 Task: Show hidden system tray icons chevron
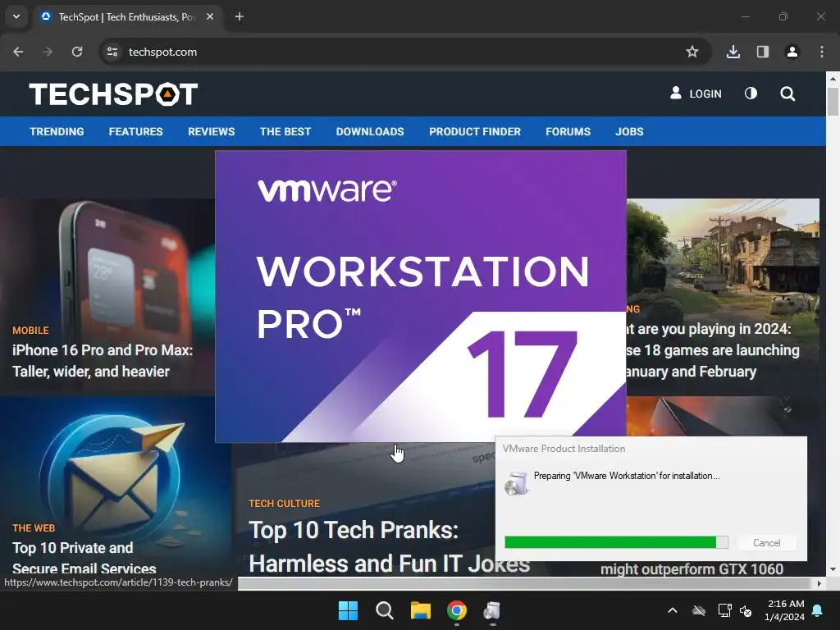tap(673, 610)
